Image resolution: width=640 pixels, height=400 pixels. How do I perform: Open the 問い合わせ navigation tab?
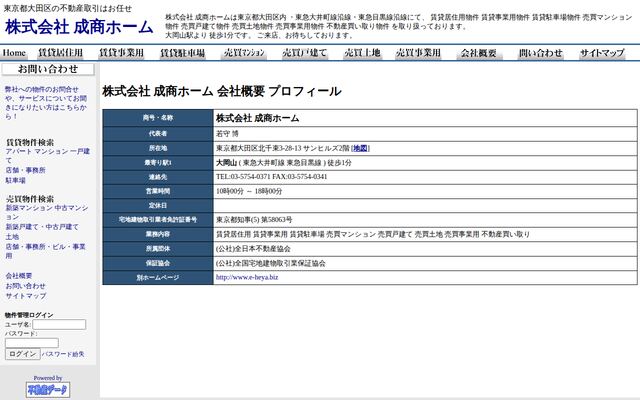click(x=541, y=53)
